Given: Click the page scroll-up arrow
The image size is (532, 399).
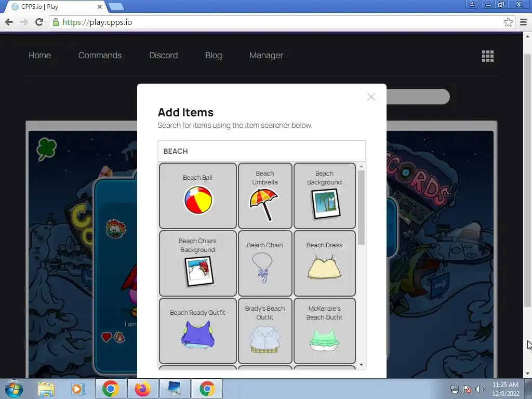Looking at the screenshot, I should [x=527, y=36].
